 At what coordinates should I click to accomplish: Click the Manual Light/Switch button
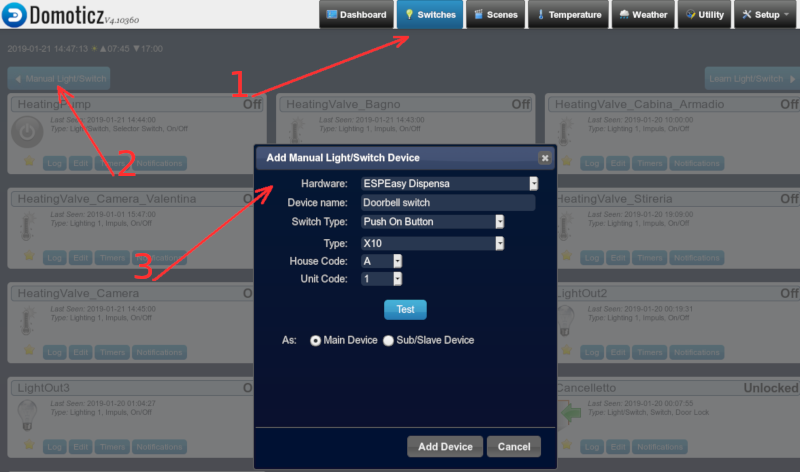(59, 79)
